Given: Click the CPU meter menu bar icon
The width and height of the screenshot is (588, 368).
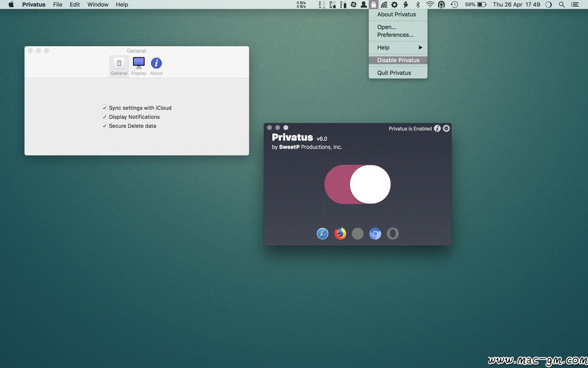Looking at the screenshot, I should pos(322,4).
